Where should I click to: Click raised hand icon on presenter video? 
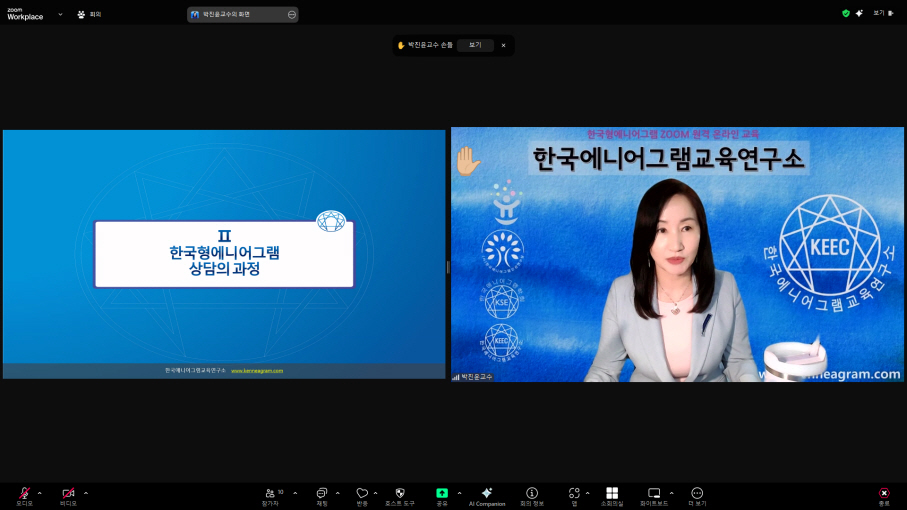pyautogui.click(x=467, y=160)
